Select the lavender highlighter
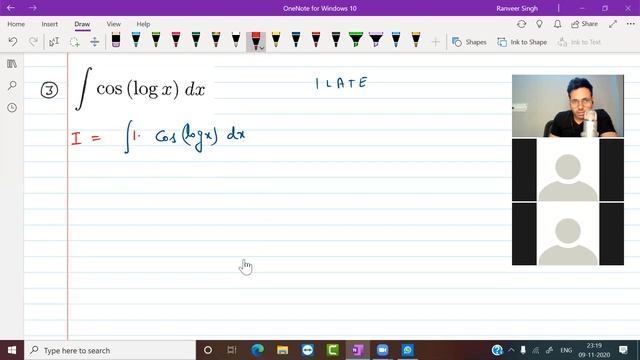Viewport: 640px width, 360px height. coord(376,40)
